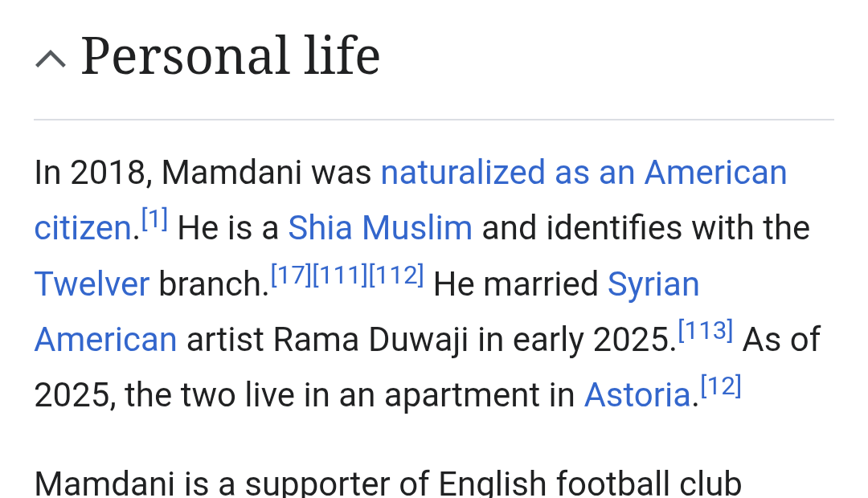Image resolution: width=868 pixels, height=498 pixels.
Task: Click the Personal life section heading
Action: coord(231,55)
